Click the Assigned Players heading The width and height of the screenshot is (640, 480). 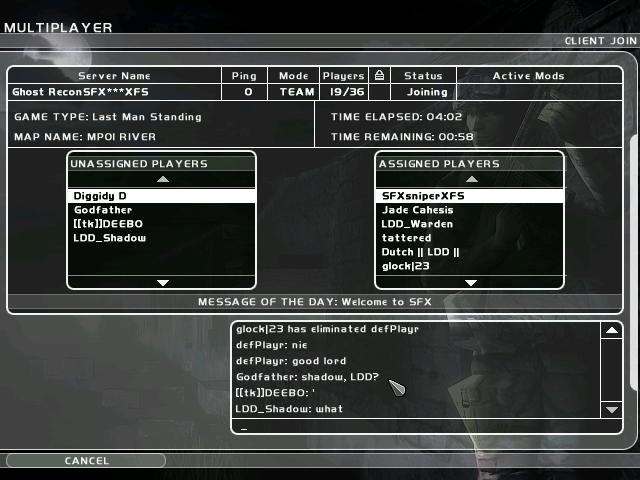tap(439, 164)
